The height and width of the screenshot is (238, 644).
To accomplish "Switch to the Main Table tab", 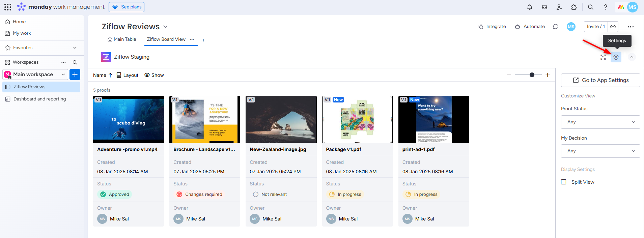I will 122,39.
